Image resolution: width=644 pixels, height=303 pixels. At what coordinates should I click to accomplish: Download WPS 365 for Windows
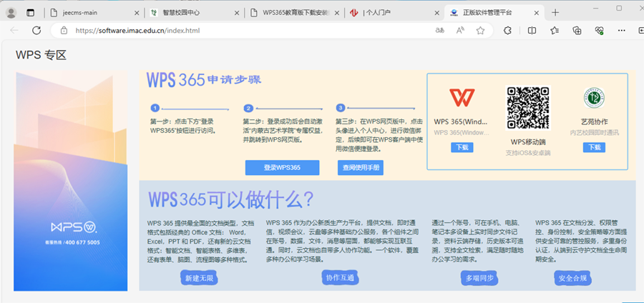pos(462,148)
